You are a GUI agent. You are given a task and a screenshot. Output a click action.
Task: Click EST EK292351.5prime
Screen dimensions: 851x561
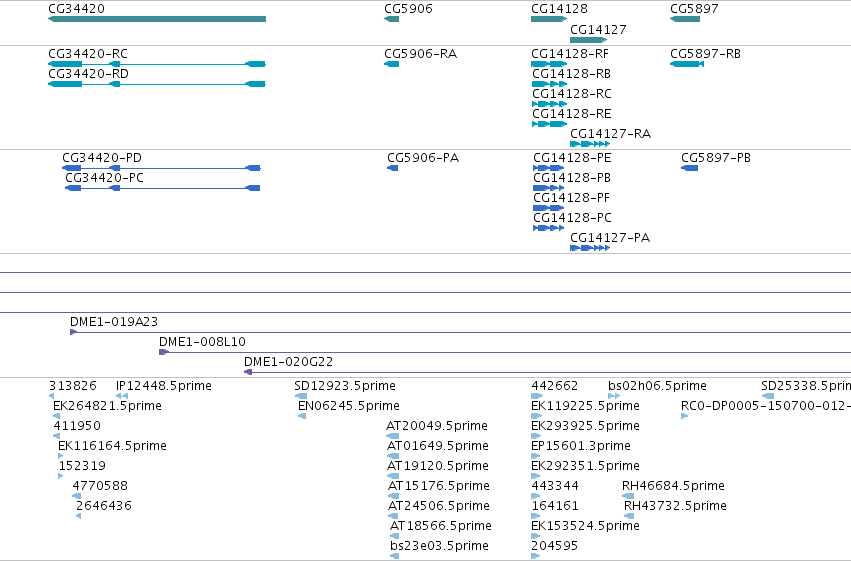[586, 466]
